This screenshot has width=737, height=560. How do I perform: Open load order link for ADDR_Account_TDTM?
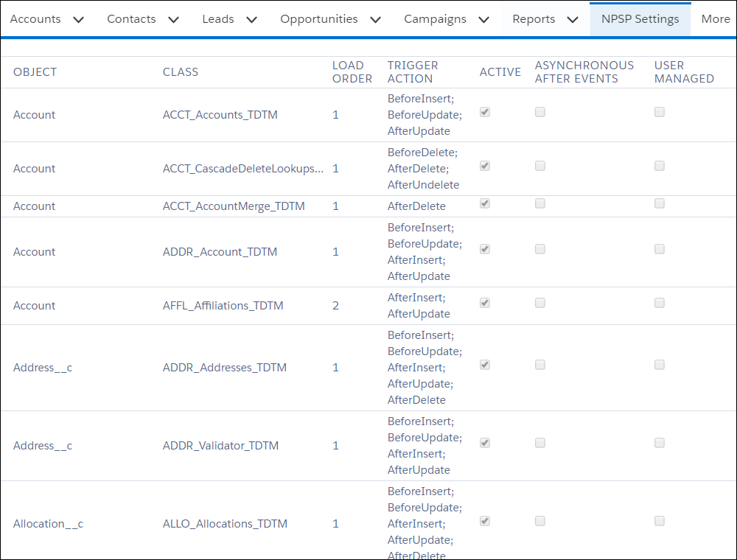pyautogui.click(x=335, y=251)
